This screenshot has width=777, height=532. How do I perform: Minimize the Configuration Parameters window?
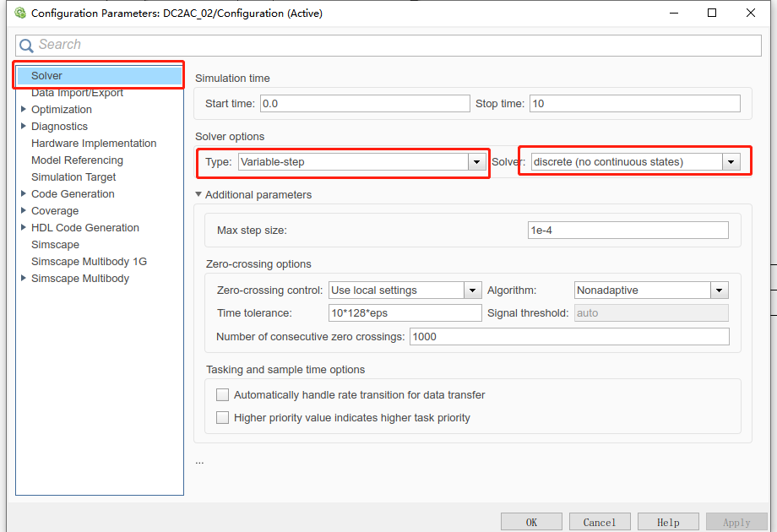coord(673,13)
